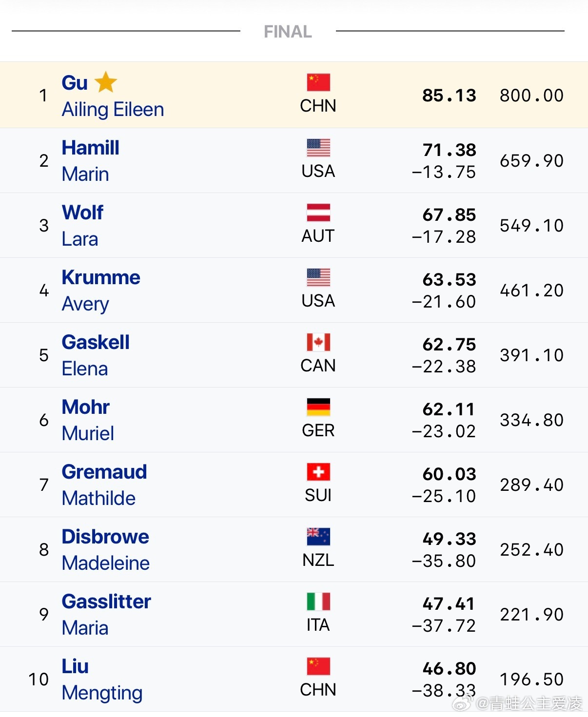The image size is (588, 717).
Task: Click the USA flag beside Hamill
Action: tap(318, 148)
